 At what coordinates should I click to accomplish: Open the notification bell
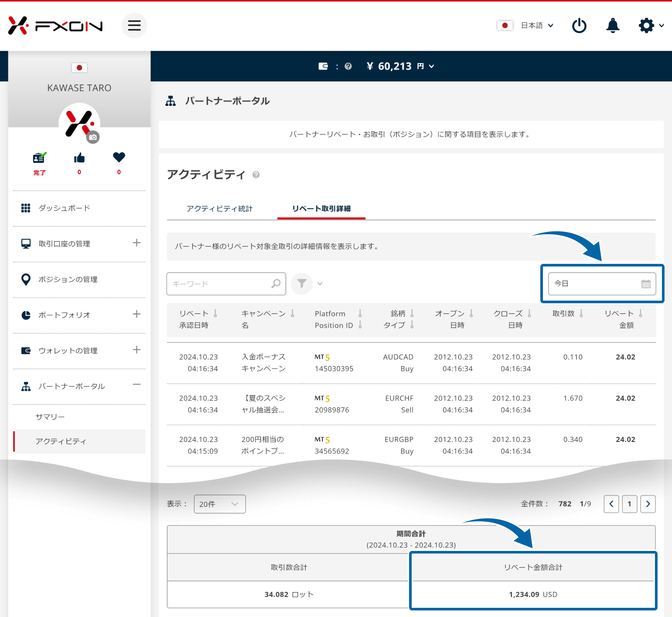(612, 25)
